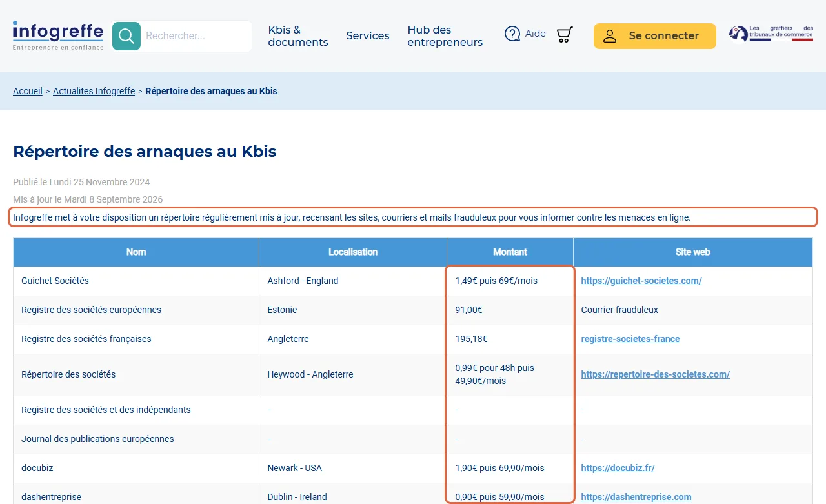Image resolution: width=826 pixels, height=504 pixels.
Task: Click the Aide question mark icon
Action: click(x=512, y=34)
